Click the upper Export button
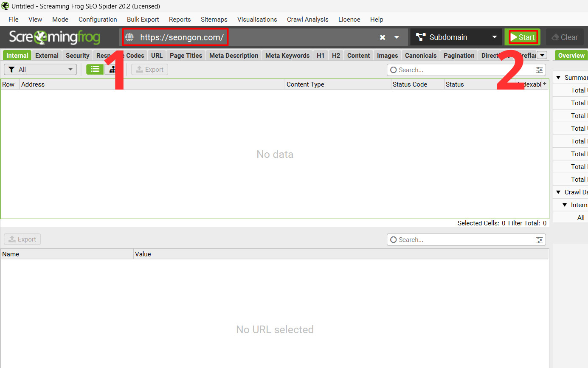The image size is (588, 368). tap(149, 70)
